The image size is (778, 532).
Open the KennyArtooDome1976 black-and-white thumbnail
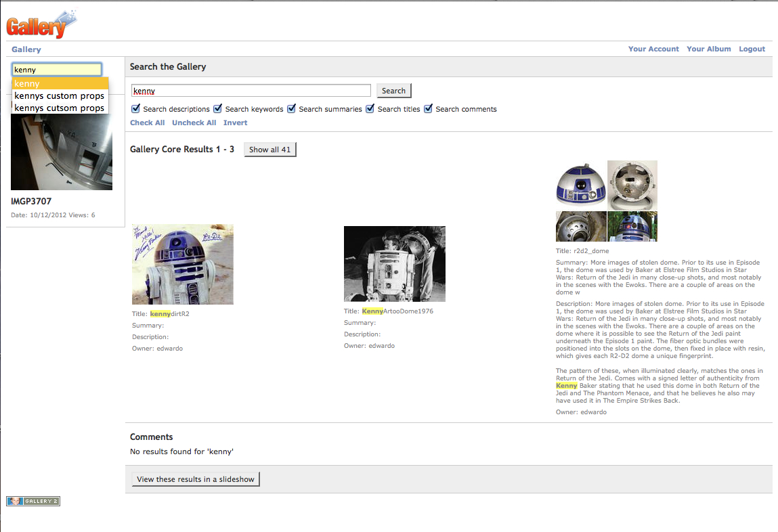(395, 264)
